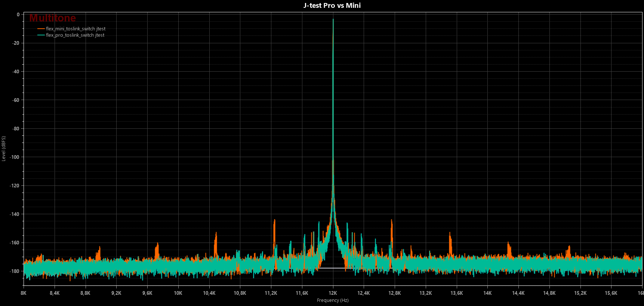Click the 0 level axis tick label

tap(18, 15)
